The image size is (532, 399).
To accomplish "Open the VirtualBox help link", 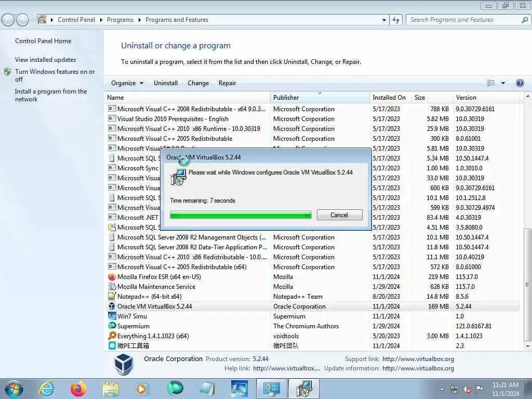I will pos(286,368).
